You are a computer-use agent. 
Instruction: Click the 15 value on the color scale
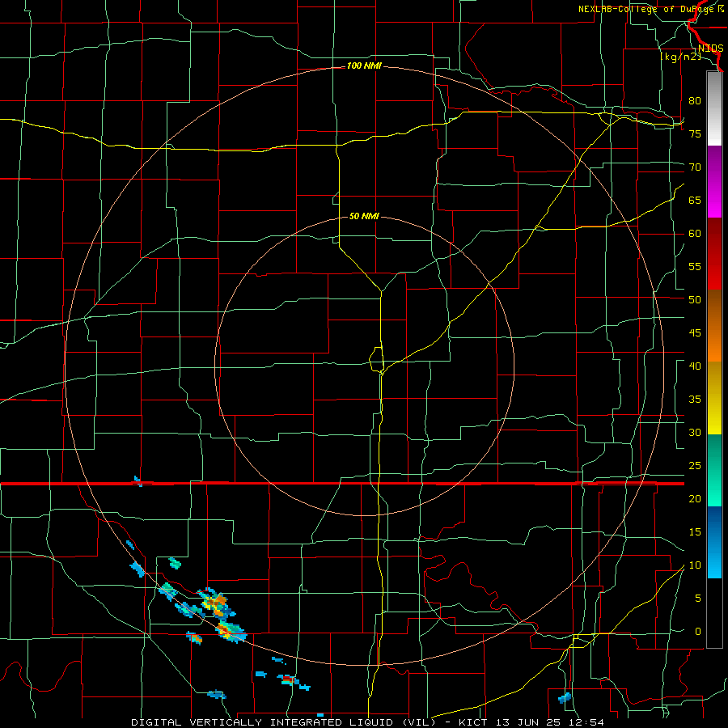[695, 532]
